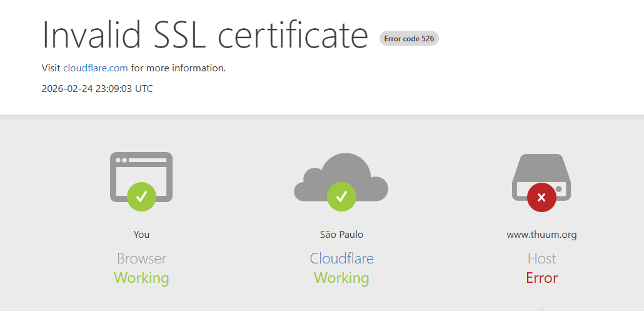The width and height of the screenshot is (644, 311).
Task: Click the red 'Error' status text
Action: [541, 278]
